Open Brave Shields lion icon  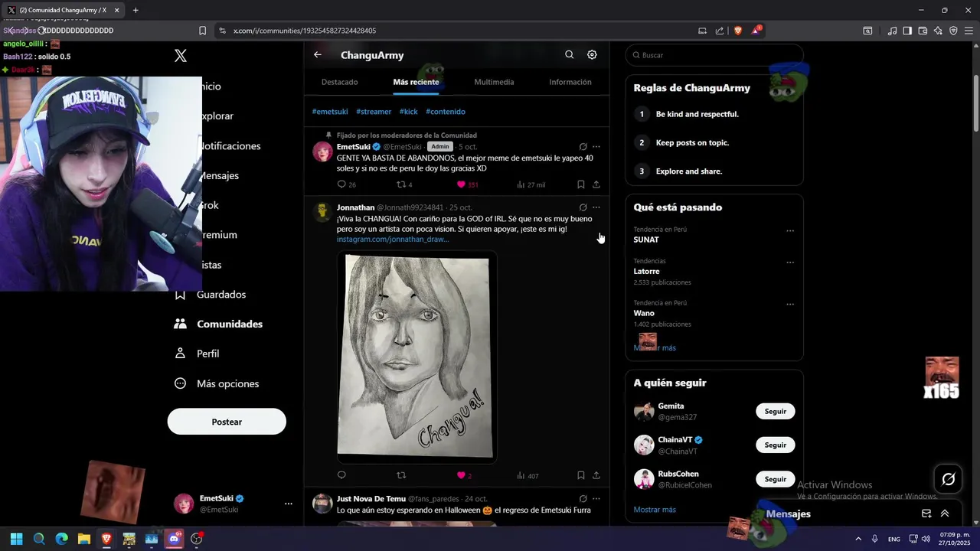pyautogui.click(x=738, y=31)
